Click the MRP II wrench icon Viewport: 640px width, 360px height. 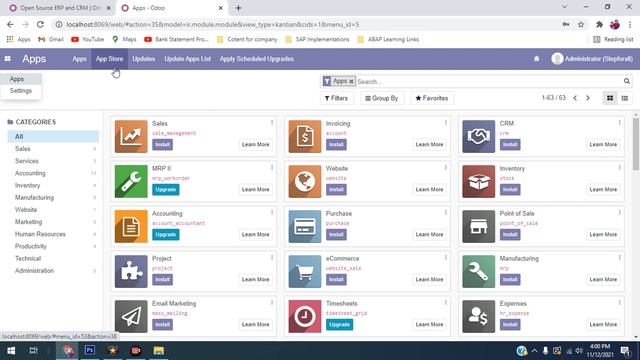pos(131,181)
